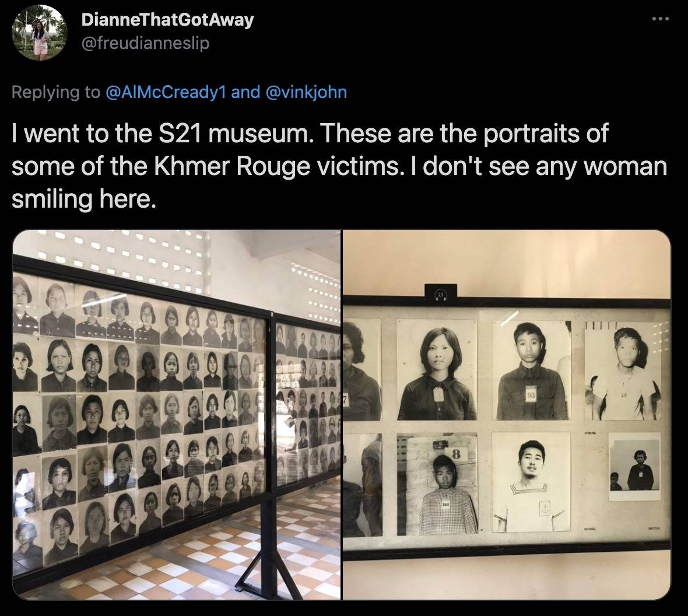
Task: Click the boy portrait with tag 98
Action: [532, 370]
